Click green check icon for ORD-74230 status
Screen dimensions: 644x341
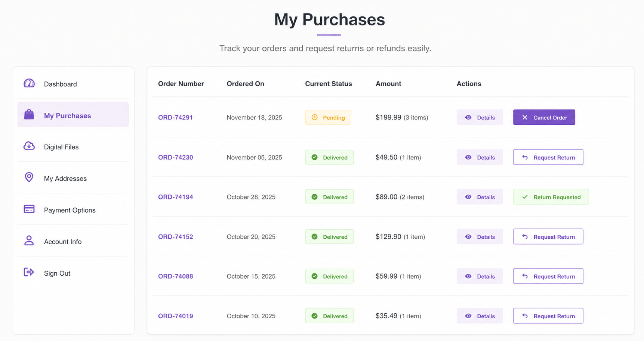(315, 157)
